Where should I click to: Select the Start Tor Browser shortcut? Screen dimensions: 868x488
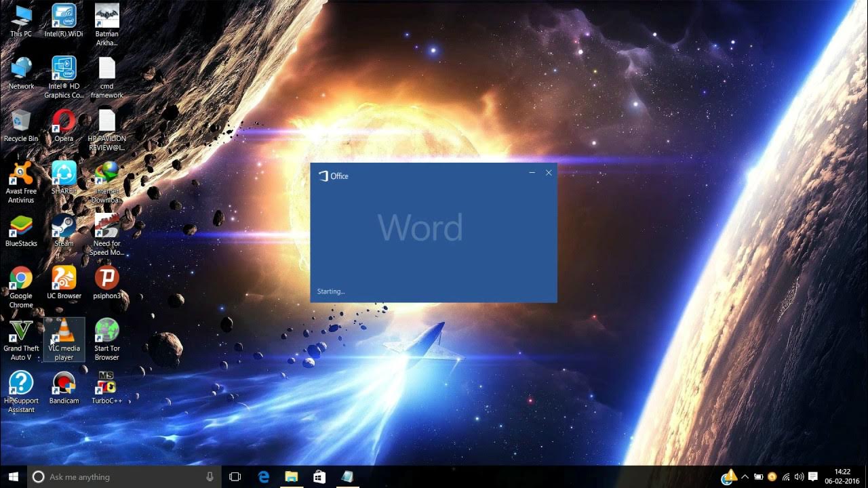[106, 340]
